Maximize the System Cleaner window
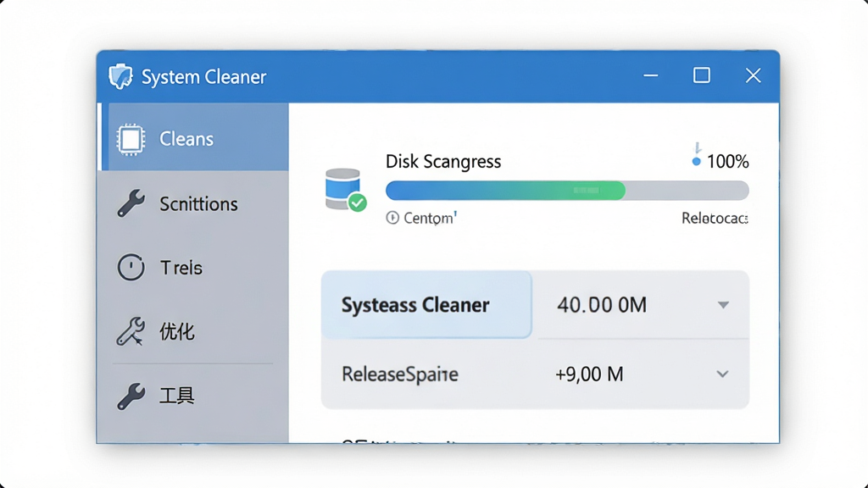Viewport: 868px width, 488px height. 702,75
